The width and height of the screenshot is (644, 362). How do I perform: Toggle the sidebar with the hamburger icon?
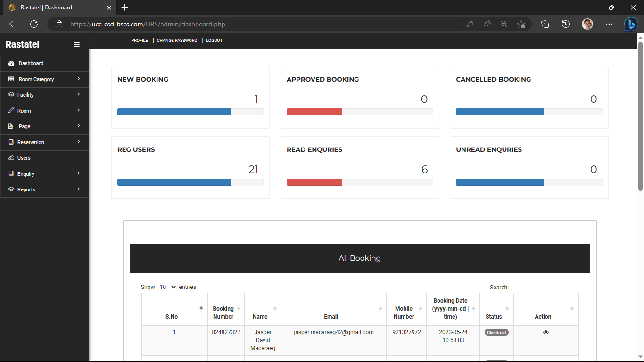click(76, 44)
